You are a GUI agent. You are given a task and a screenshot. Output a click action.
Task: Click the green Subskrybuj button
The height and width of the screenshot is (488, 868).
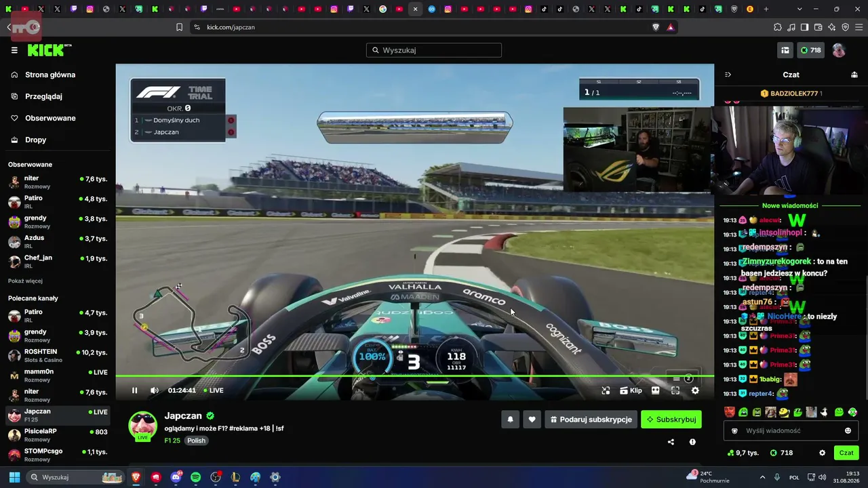[x=671, y=420]
